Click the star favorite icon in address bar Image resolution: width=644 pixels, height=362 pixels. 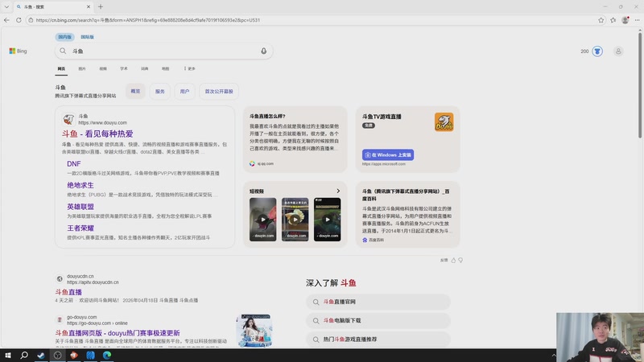(601, 19)
